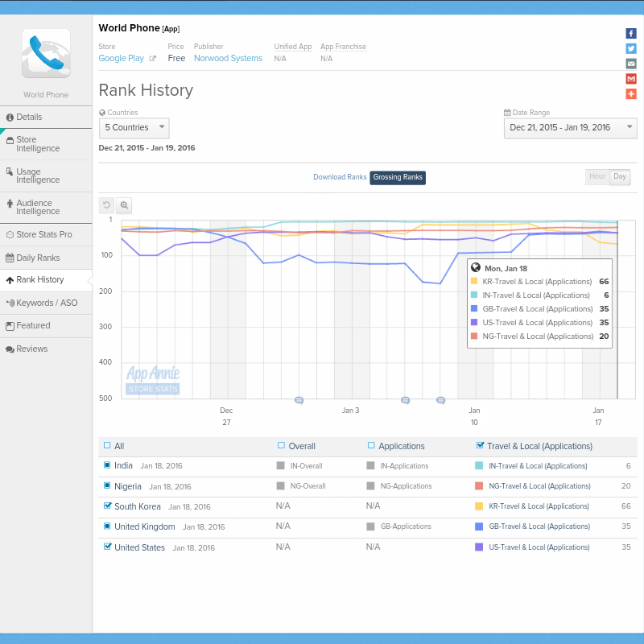The height and width of the screenshot is (644, 644).
Task: Click the Featured icon in sidebar
Action: tap(10, 326)
